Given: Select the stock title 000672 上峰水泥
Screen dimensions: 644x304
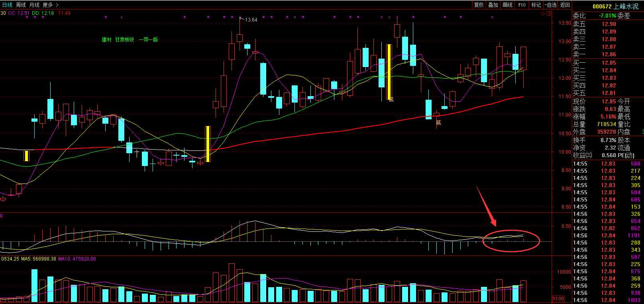Looking at the screenshot, I should [x=615, y=6].
